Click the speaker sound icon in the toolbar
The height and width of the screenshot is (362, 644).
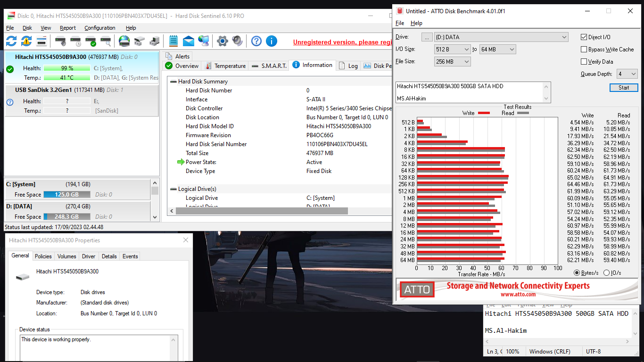(237, 41)
